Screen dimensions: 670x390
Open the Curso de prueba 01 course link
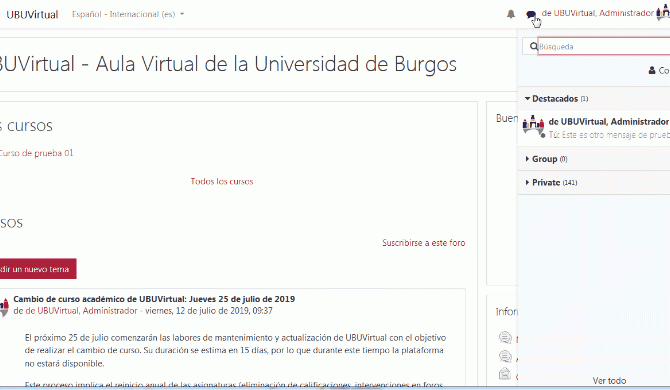pyautogui.click(x=36, y=153)
